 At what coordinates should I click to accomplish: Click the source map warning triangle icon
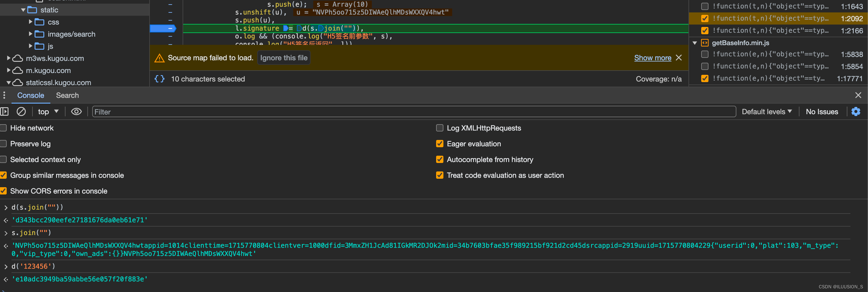[x=160, y=58]
